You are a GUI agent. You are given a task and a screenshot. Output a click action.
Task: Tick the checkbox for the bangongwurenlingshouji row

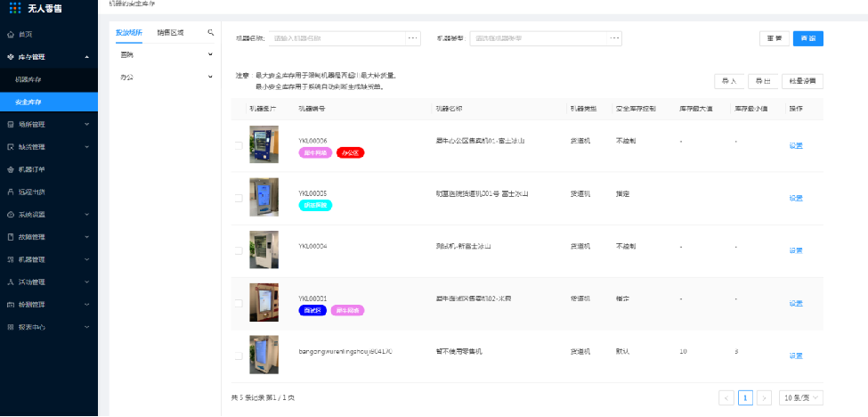pos(239,356)
